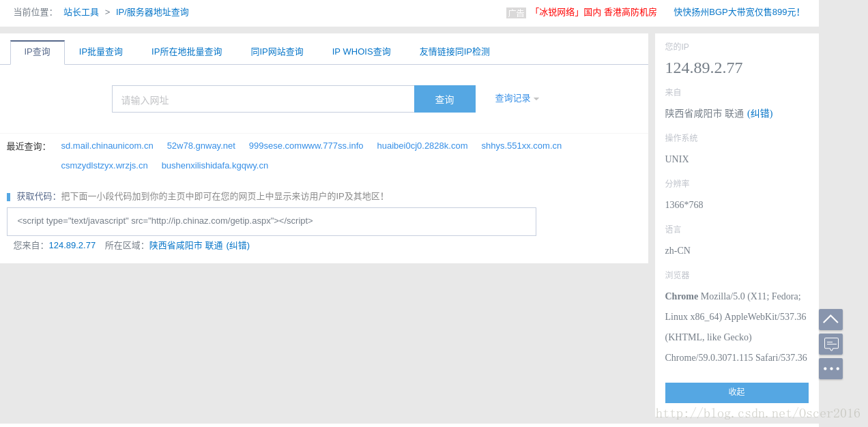Go to 同IP网站查询 tab
This screenshot has width=868, height=427.
pos(277,52)
